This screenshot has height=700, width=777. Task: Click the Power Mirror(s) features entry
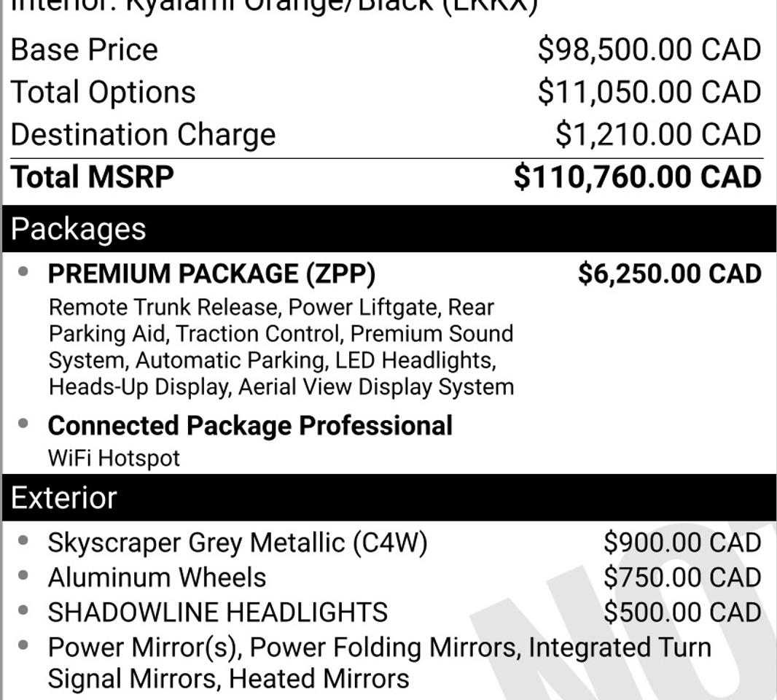coord(380,663)
